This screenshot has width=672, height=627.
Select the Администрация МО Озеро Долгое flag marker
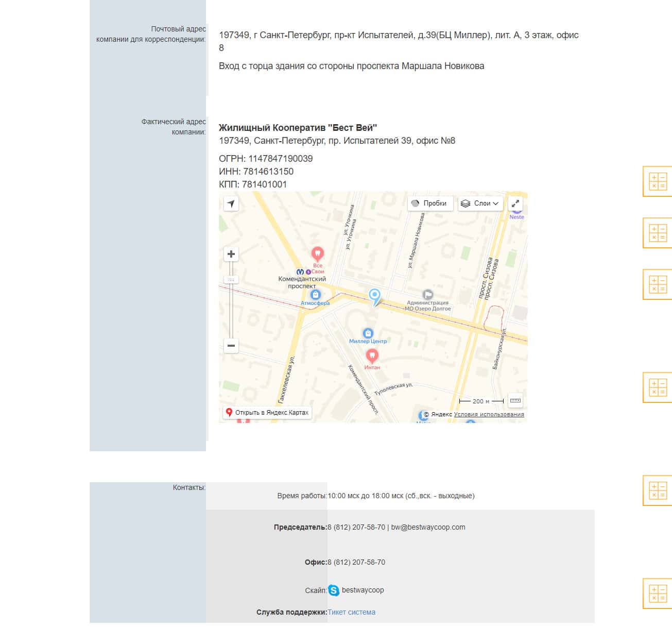click(x=427, y=295)
